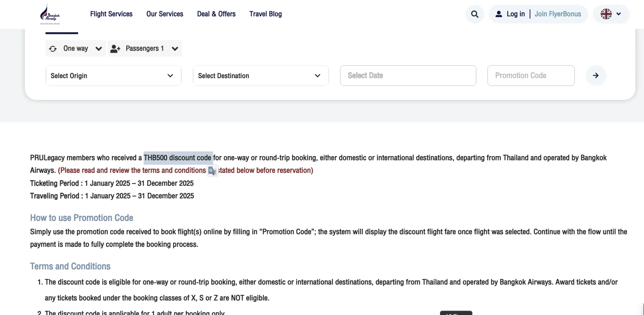Image resolution: width=644 pixels, height=315 pixels.
Task: Open the search magnifier icon
Action: click(x=474, y=14)
